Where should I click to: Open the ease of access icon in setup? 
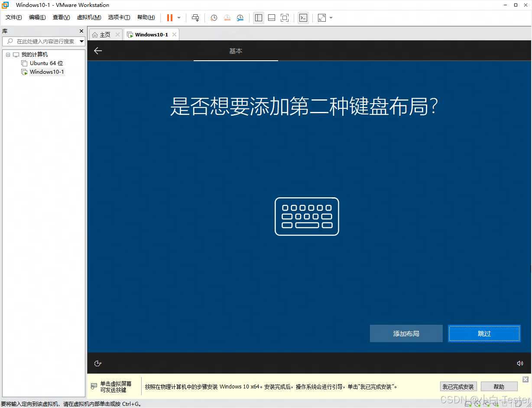click(98, 363)
